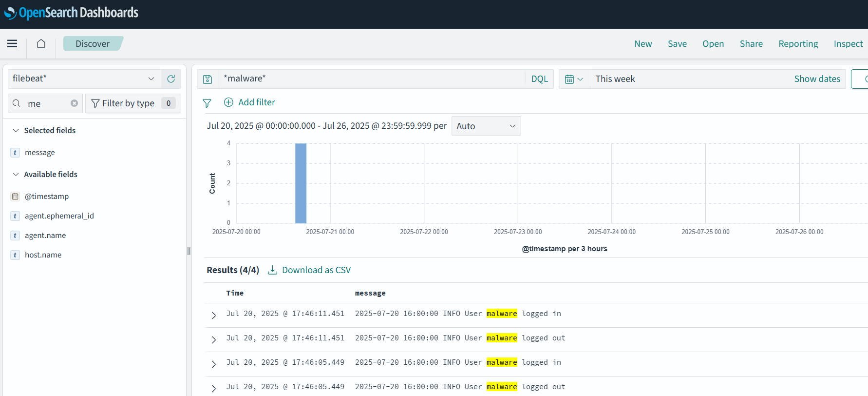Expand the 17:46:11.451 logged out row
868x396 pixels.
213,340
